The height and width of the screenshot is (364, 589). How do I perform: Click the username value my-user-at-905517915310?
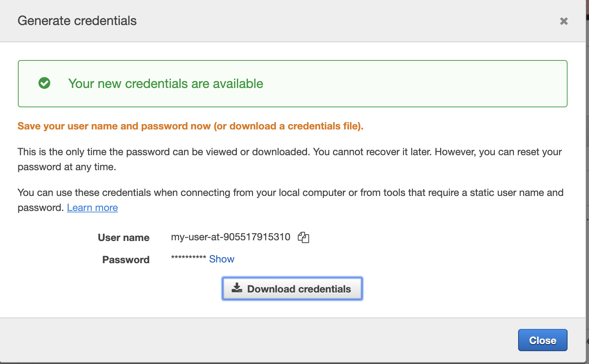230,237
